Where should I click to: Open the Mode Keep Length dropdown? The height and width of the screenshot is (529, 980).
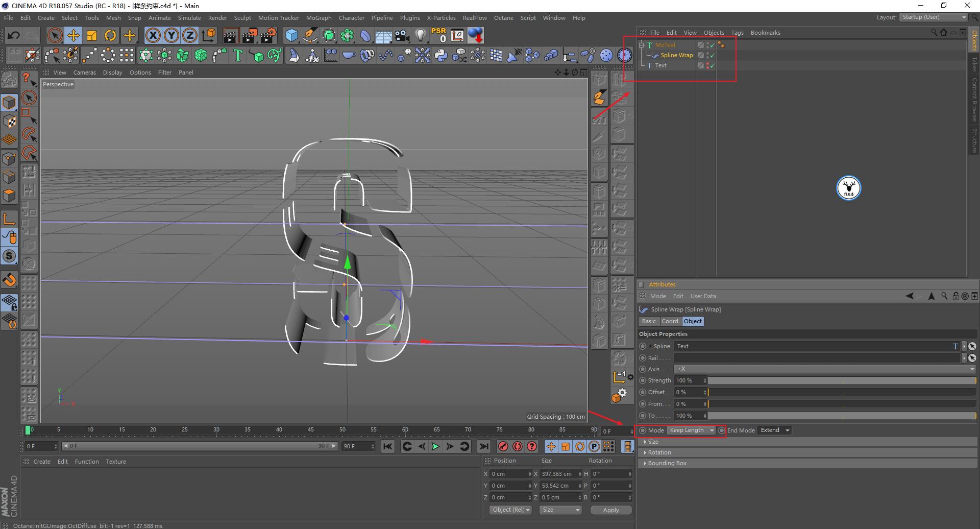pyautogui.click(x=692, y=430)
